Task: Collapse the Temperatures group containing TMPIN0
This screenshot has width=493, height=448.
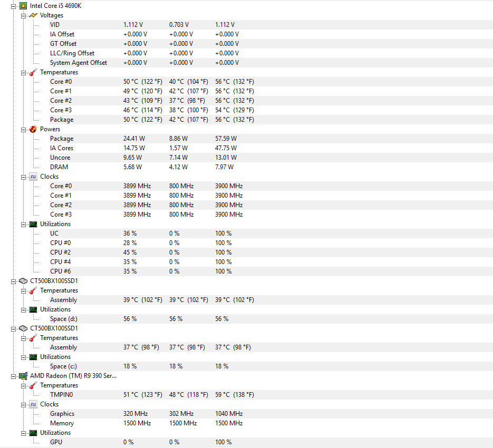Action: coord(23,386)
